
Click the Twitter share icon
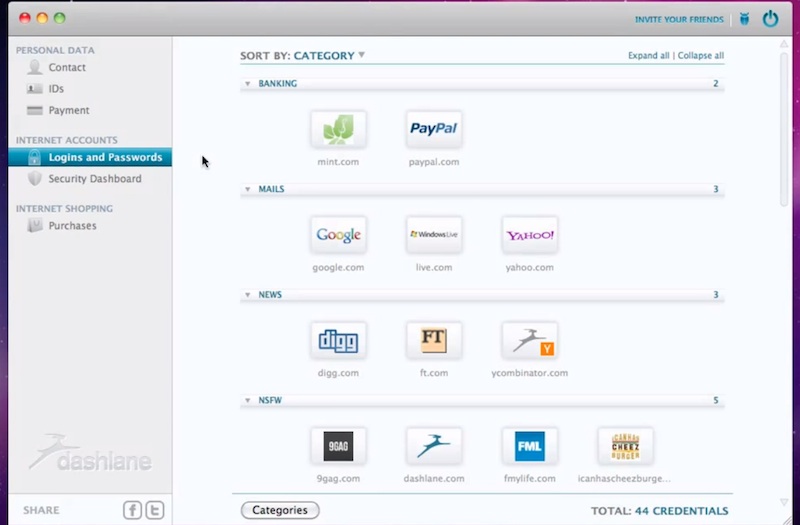pyautogui.click(x=154, y=510)
